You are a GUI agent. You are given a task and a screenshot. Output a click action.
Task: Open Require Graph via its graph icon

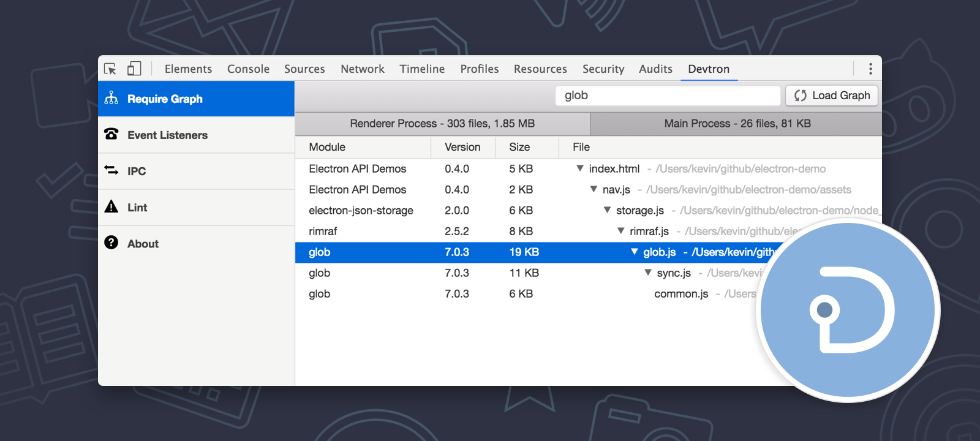pyautogui.click(x=111, y=98)
